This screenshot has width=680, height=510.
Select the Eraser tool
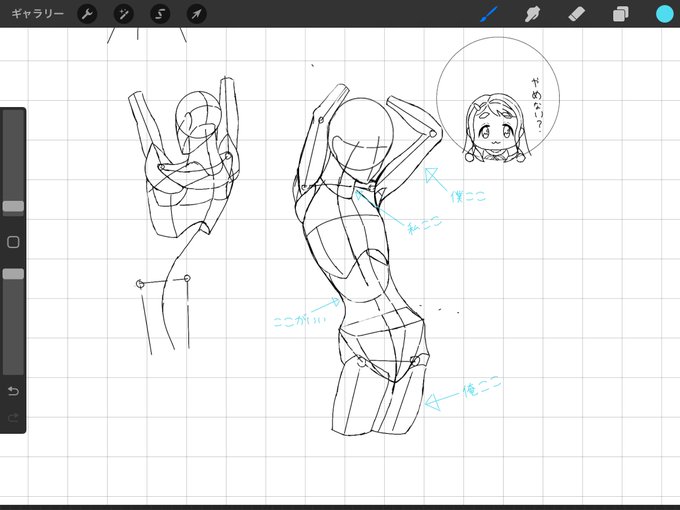(x=576, y=14)
